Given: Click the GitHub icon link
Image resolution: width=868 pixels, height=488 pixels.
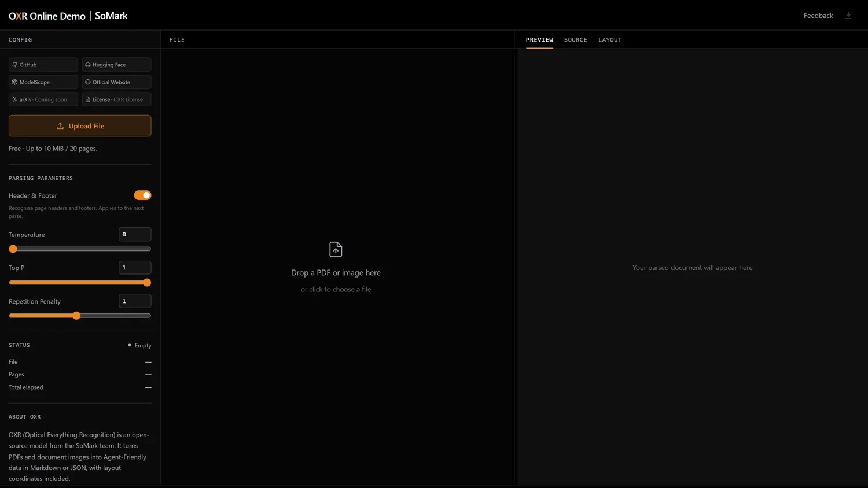Looking at the screenshot, I should (15, 65).
